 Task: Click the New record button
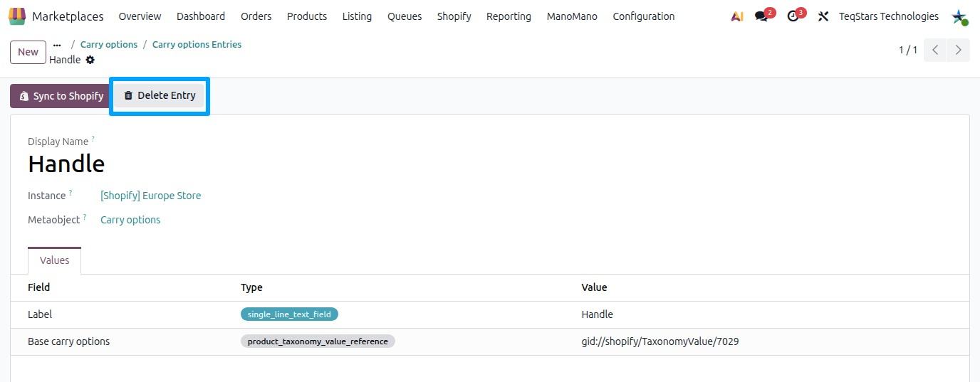click(x=28, y=52)
